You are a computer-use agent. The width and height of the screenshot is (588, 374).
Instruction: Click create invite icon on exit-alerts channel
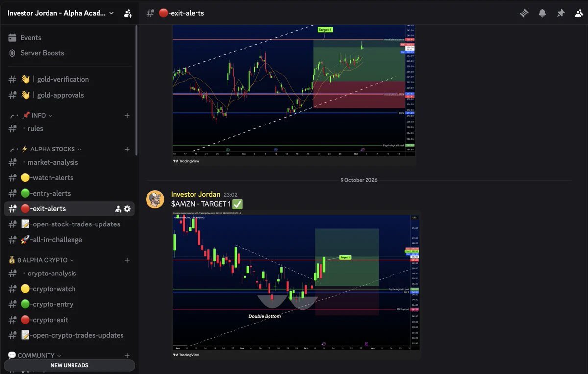[x=118, y=209]
